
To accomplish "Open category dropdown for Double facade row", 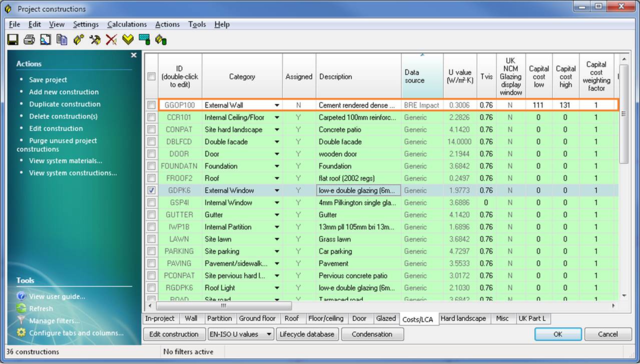I will tap(277, 142).
